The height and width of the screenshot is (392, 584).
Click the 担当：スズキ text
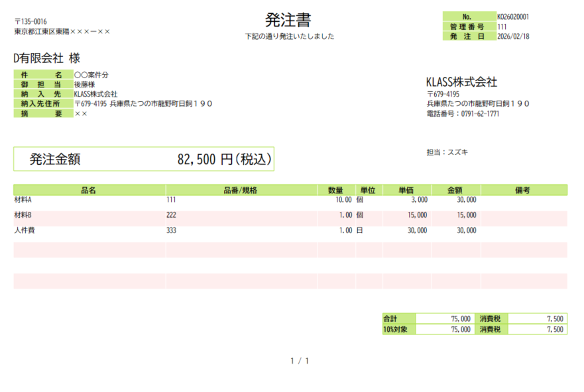click(x=447, y=152)
